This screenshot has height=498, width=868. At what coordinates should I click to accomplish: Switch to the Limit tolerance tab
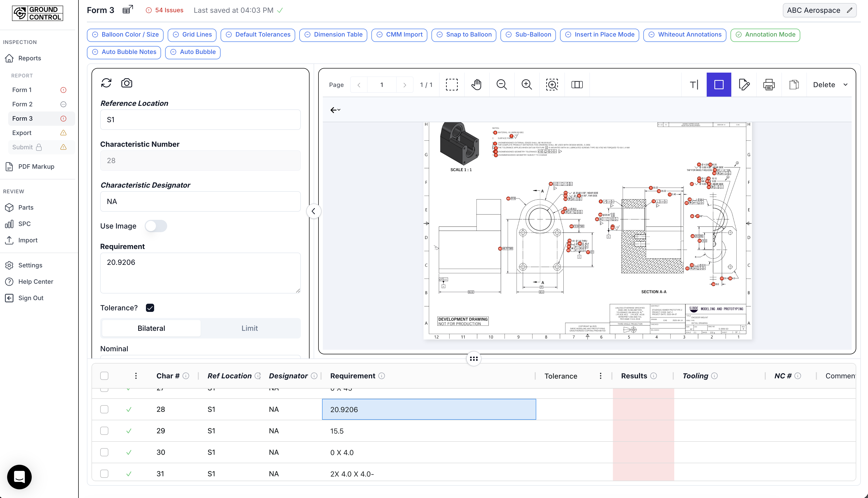click(x=249, y=328)
